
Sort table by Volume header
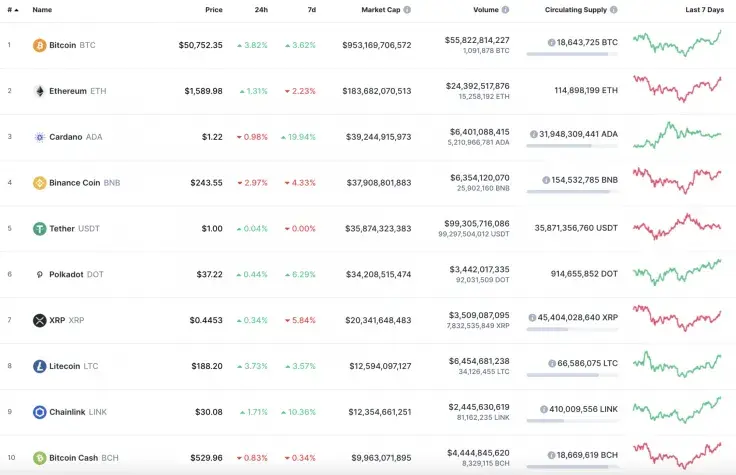486,9
